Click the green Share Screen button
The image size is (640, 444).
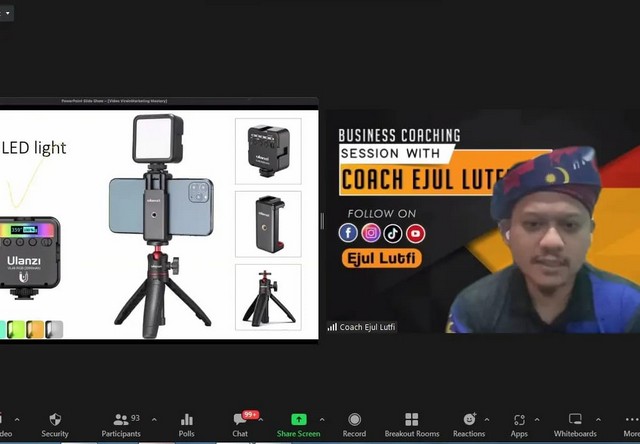[x=298, y=424]
